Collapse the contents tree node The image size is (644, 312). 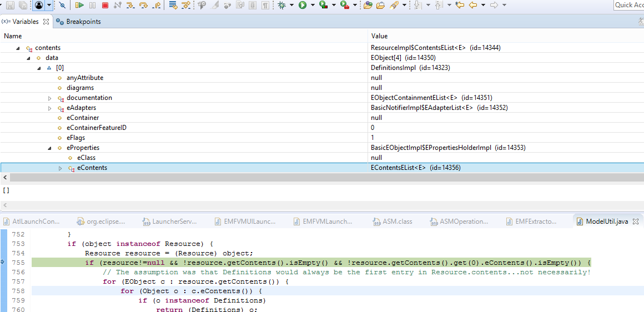pyautogui.click(x=18, y=48)
